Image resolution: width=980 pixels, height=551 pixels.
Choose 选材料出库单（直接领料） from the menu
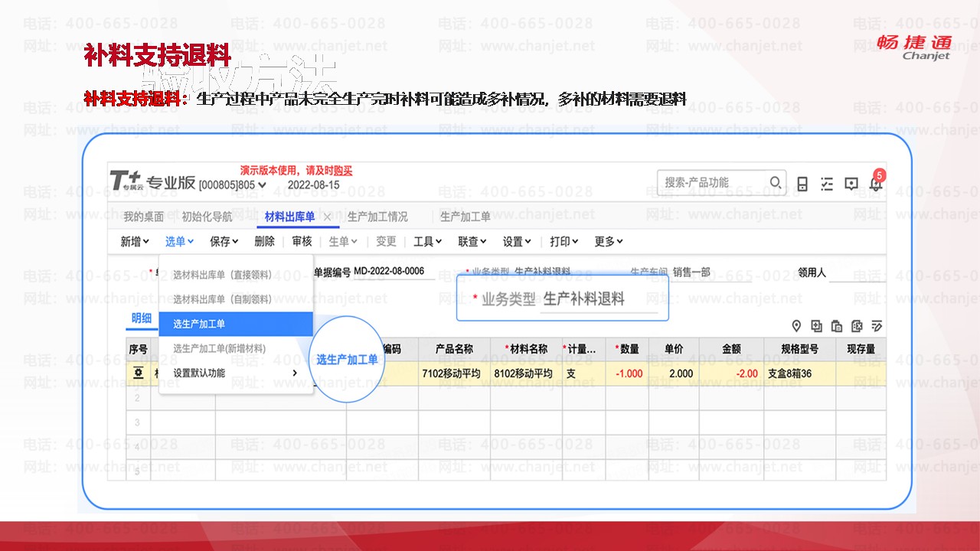(x=236, y=275)
